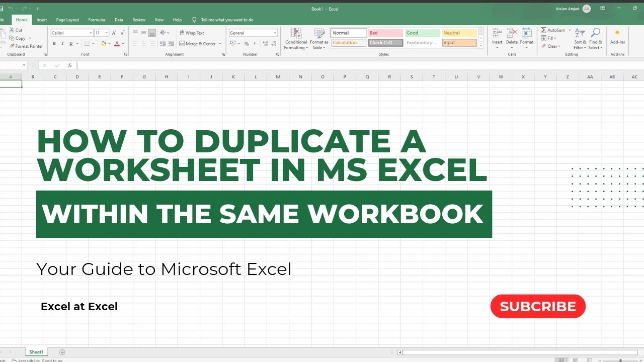644x362 pixels.
Task: Toggle Bold formatting
Action: point(54,44)
